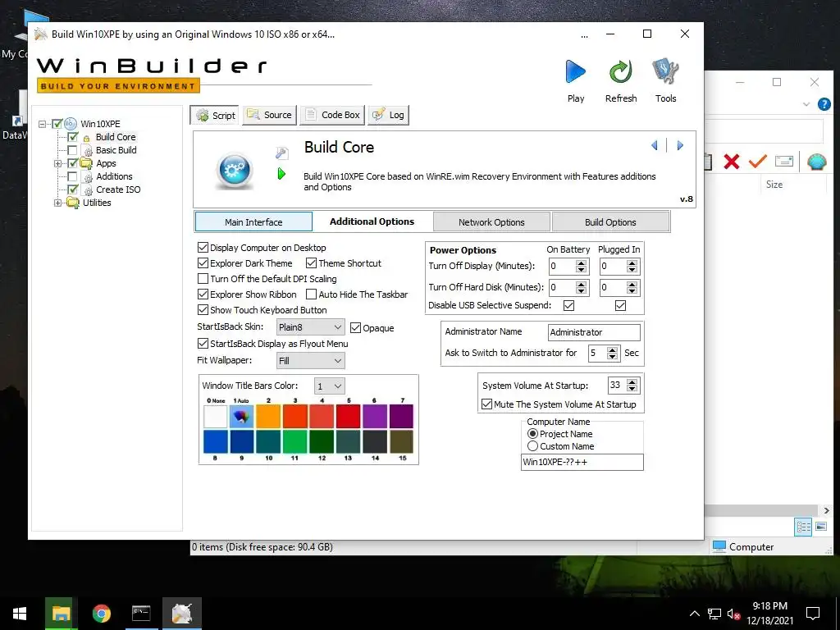Click the teal shell icon in background window
This screenshot has width=840, height=630.
click(816, 162)
